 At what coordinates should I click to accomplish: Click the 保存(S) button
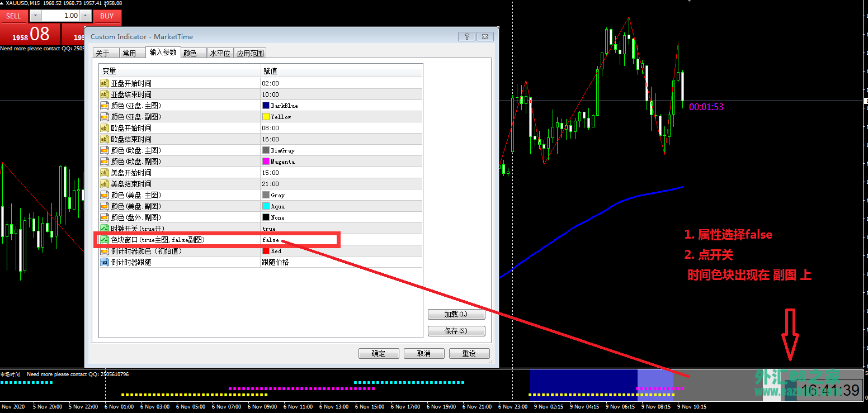pyautogui.click(x=456, y=331)
